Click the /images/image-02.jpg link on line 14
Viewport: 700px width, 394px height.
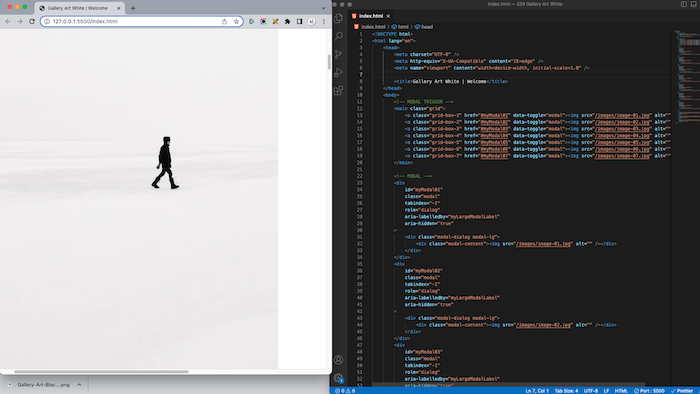[x=622, y=122]
